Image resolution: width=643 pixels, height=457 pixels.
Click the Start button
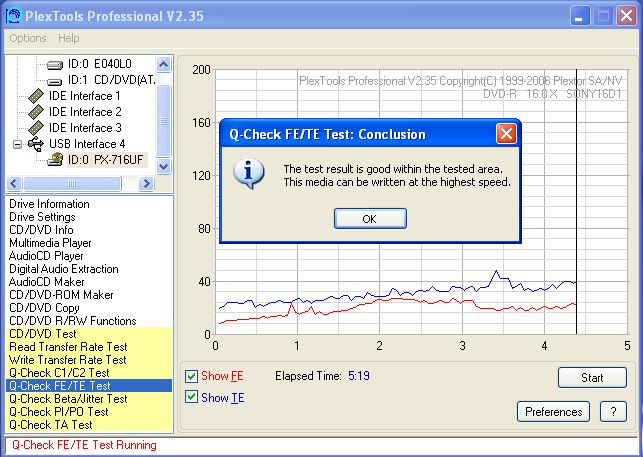tap(592, 377)
